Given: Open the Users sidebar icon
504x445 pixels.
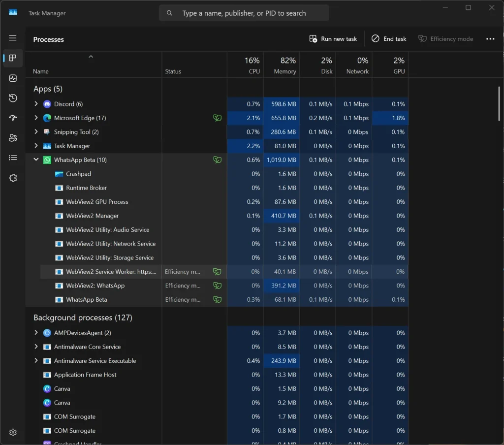Looking at the screenshot, I should click(x=13, y=138).
